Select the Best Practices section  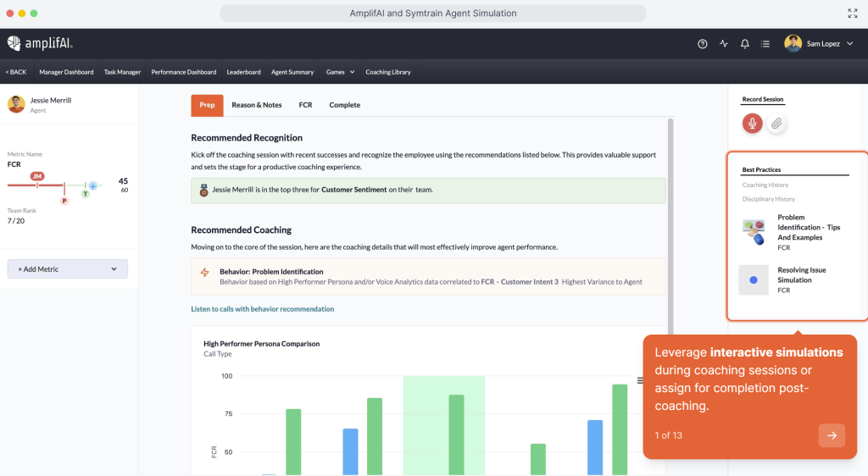[761, 169]
